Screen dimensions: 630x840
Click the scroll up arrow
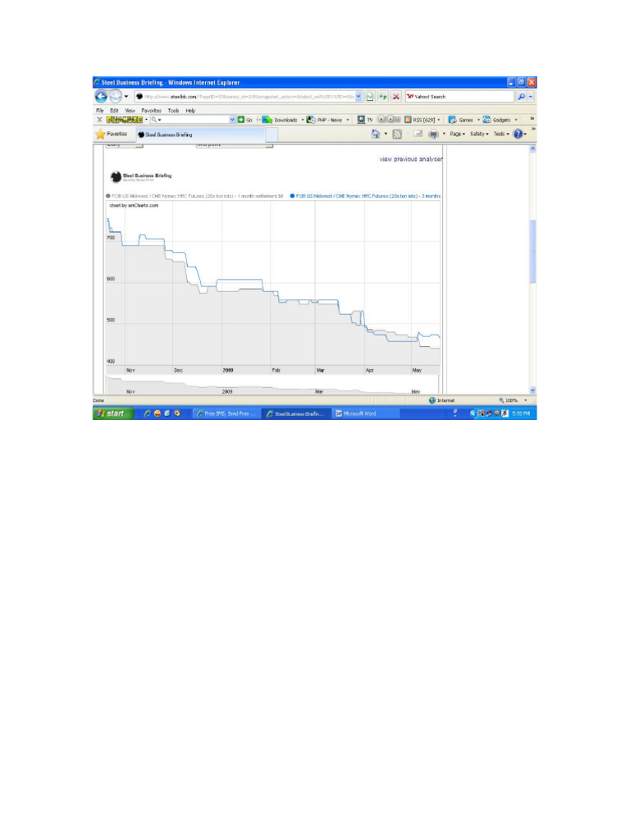(532, 148)
